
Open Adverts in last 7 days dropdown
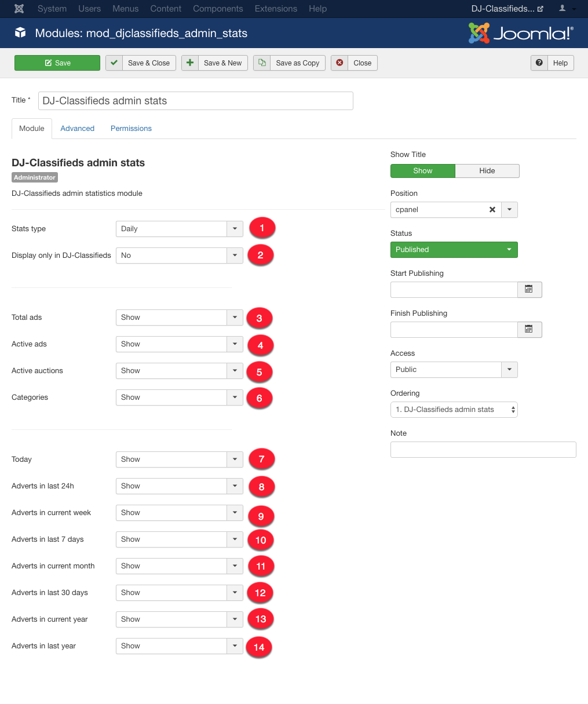[179, 539]
